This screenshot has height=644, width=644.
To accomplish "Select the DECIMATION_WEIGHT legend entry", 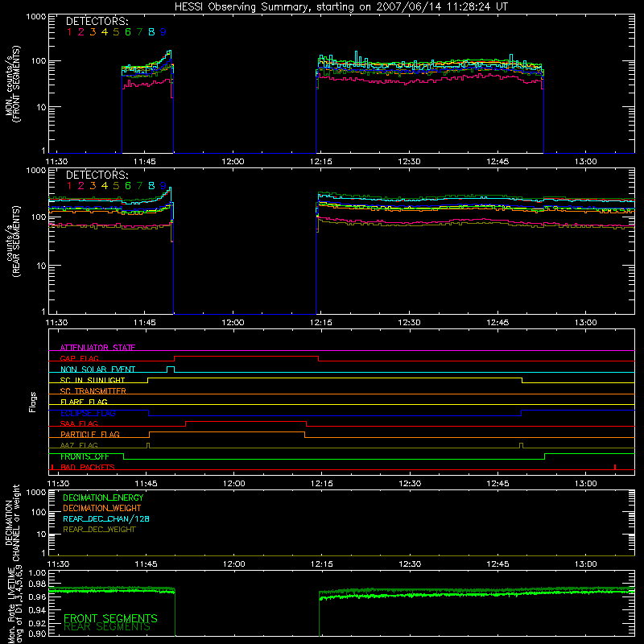I will [102, 508].
